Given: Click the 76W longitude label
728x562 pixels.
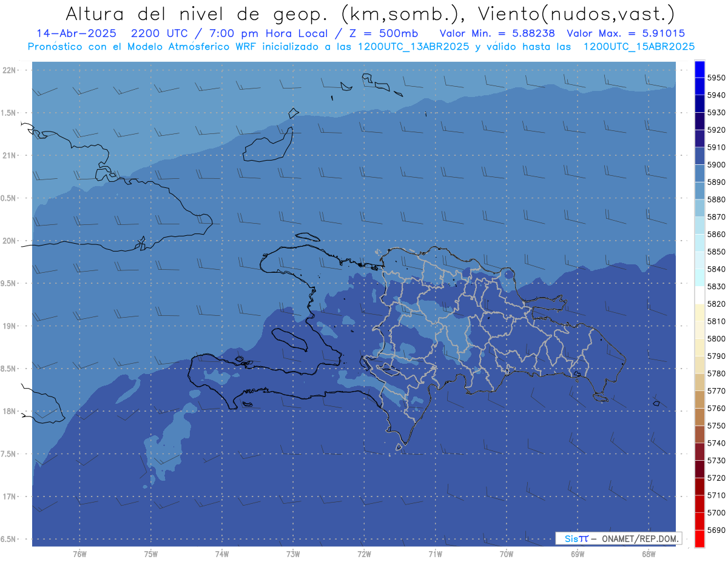Looking at the screenshot, I should (x=79, y=554).
